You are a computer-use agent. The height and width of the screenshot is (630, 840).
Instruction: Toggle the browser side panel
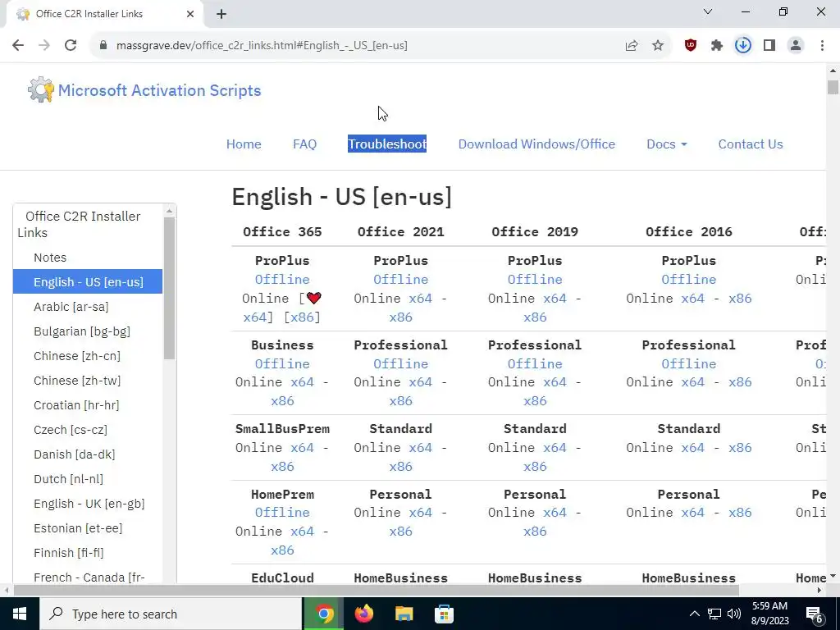click(x=769, y=46)
